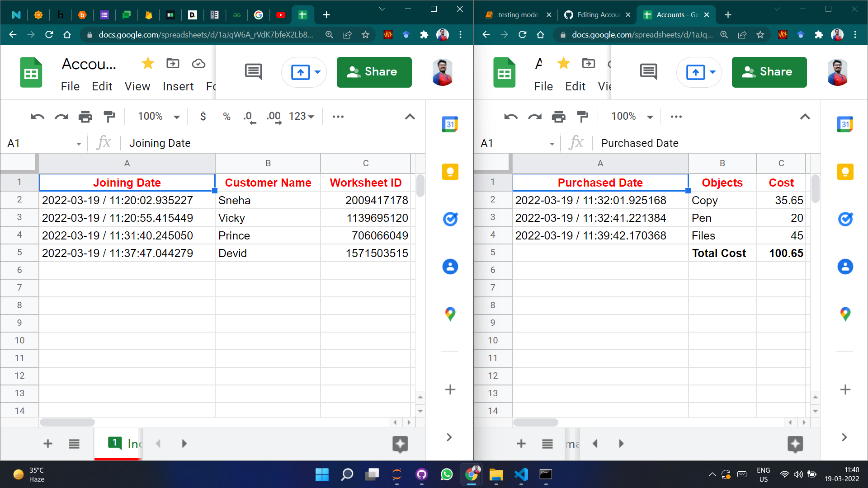This screenshot has height=488, width=868.
Task: Add a new sheet in left window
Action: (48, 444)
